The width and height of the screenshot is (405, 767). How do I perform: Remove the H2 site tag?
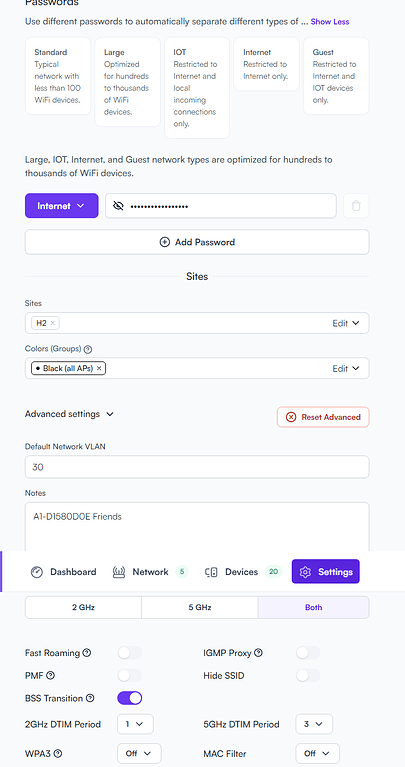click(53, 323)
